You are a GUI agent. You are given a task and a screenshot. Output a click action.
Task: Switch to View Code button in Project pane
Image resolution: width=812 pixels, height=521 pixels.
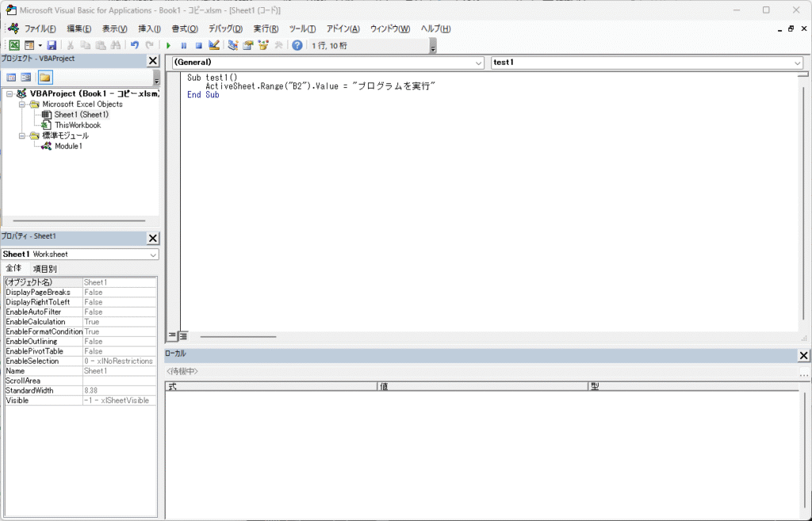pyautogui.click(x=11, y=78)
